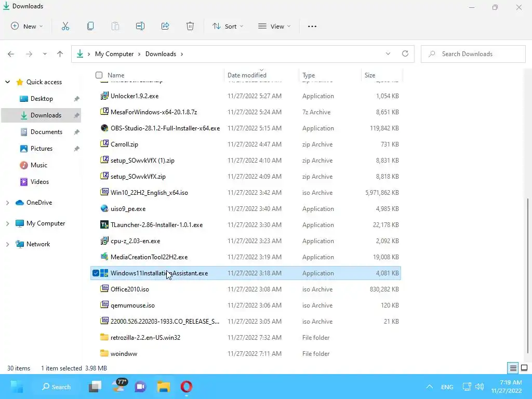
Task: Switch to large thumbnails view icon
Action: (524, 368)
